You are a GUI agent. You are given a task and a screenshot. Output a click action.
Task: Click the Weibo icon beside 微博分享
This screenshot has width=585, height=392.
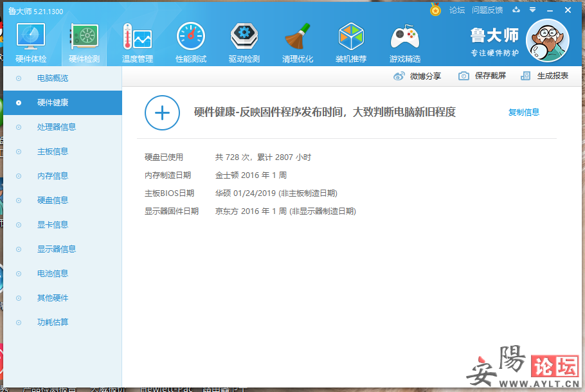[399, 76]
